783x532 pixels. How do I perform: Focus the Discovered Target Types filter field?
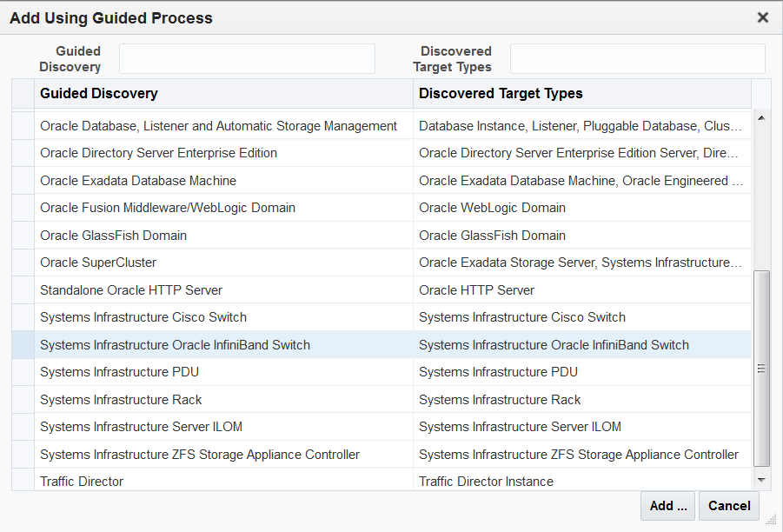point(637,59)
